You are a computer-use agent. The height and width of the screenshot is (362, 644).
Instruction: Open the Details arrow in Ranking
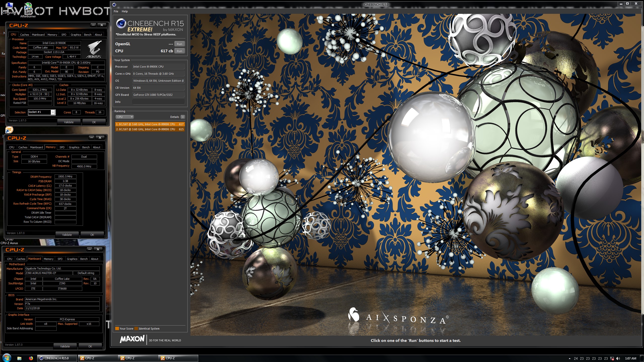coord(183,117)
